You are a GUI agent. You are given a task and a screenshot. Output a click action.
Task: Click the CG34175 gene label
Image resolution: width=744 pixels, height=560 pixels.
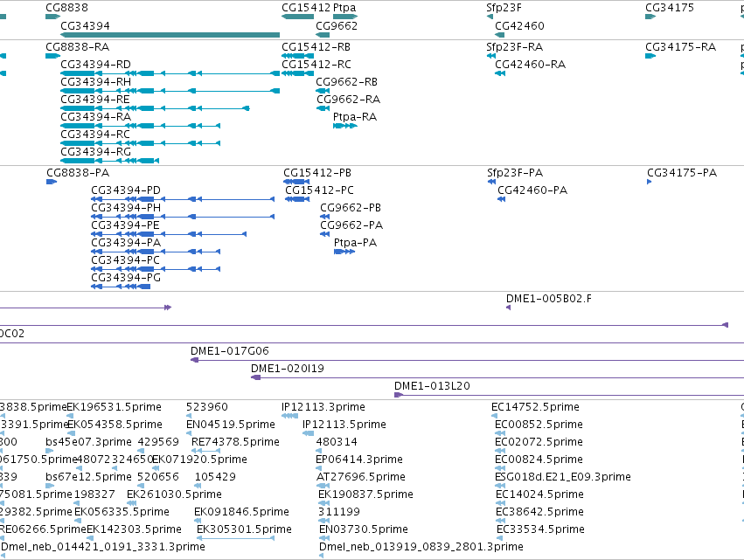tap(670, 8)
